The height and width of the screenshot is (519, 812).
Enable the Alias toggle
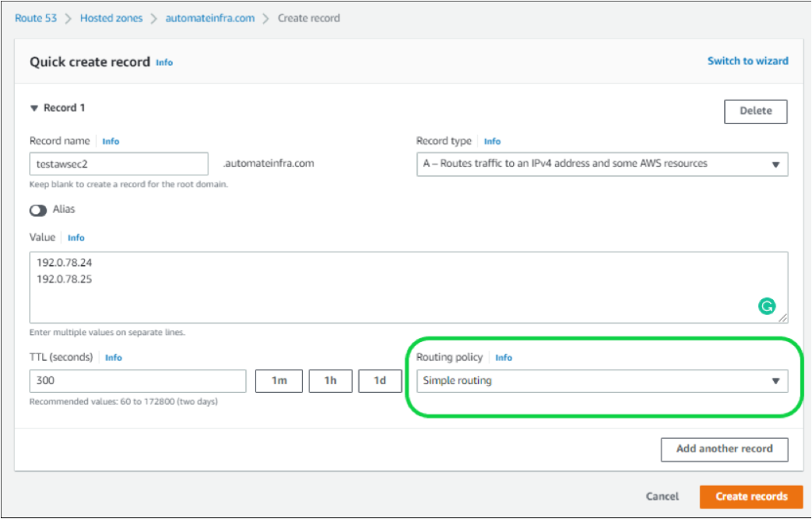(x=39, y=210)
